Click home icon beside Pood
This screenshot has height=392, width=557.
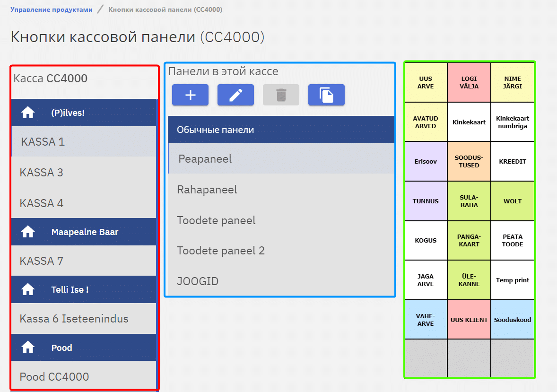pos(28,348)
